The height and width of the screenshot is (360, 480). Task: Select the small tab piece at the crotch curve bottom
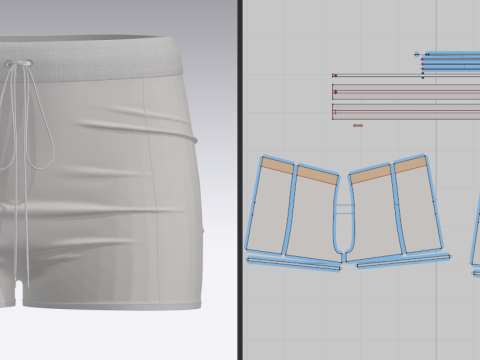point(344,257)
